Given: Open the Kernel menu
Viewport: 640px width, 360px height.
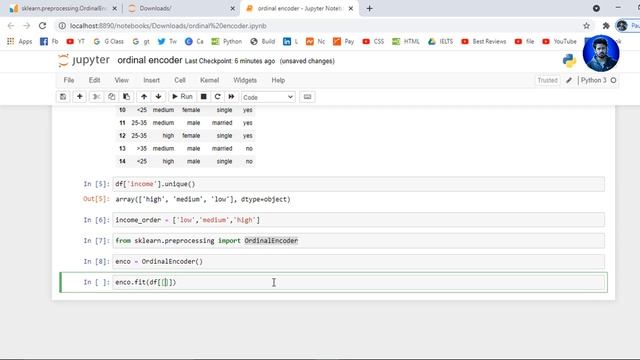Looking at the screenshot, I should click(209, 80).
